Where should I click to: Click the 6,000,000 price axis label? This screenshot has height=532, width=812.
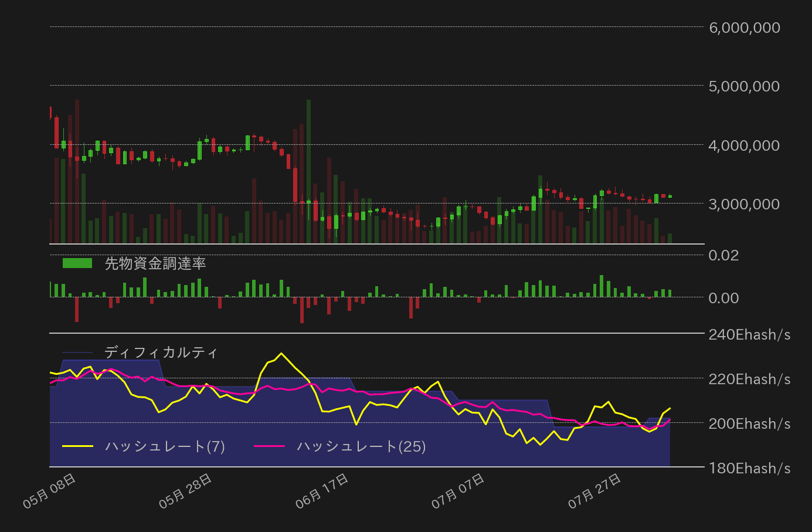tap(745, 28)
